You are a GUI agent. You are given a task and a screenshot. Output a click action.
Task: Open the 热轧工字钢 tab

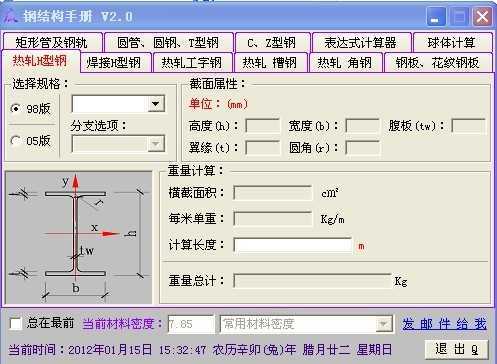click(x=192, y=62)
